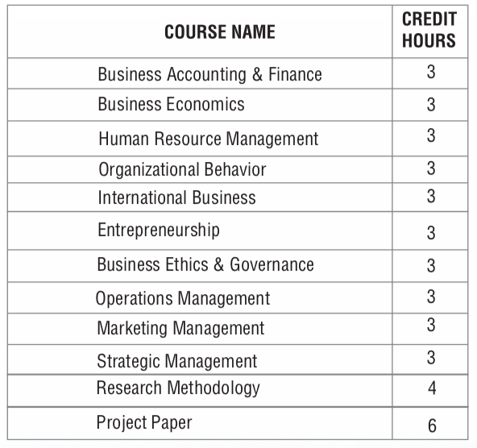The height and width of the screenshot is (448, 477).
Task: Select credit hours for Business Accounting & Finance
Action: click(431, 72)
